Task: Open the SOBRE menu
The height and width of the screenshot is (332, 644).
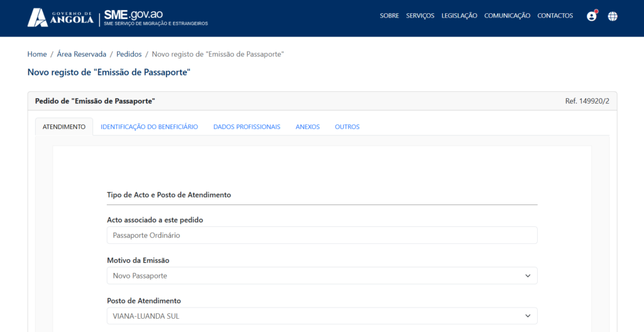Action: click(389, 16)
